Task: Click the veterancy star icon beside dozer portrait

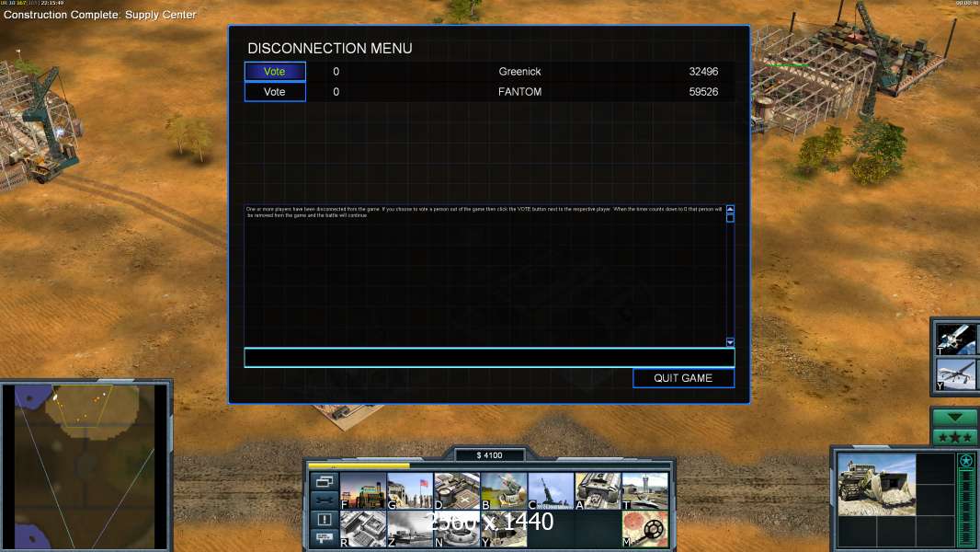Action: coord(966,461)
